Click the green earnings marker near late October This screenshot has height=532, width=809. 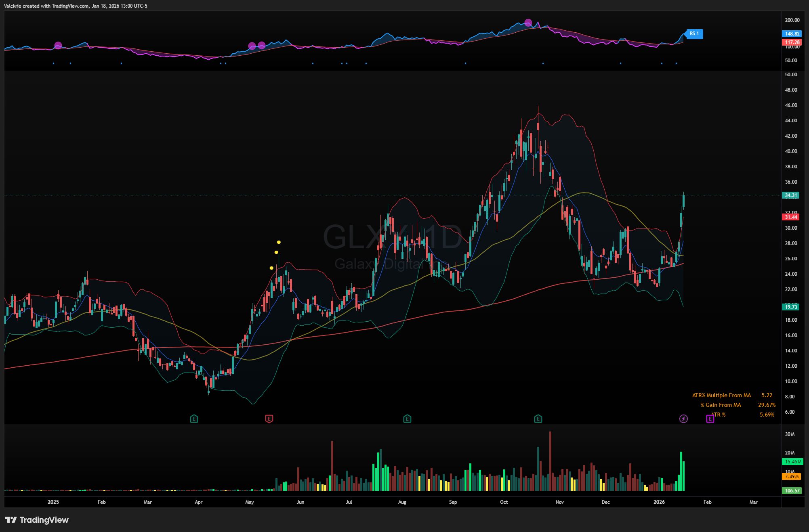click(x=538, y=419)
